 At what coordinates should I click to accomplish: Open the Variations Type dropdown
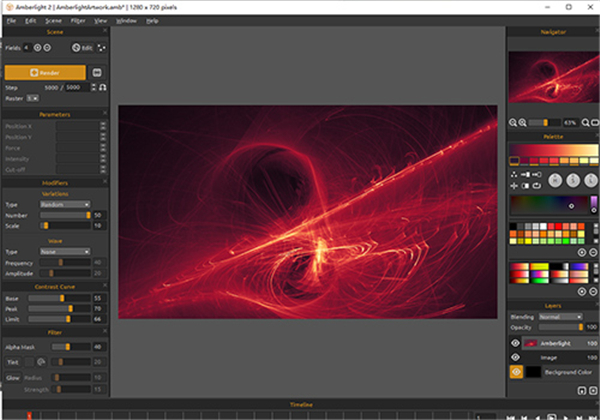[63, 204]
